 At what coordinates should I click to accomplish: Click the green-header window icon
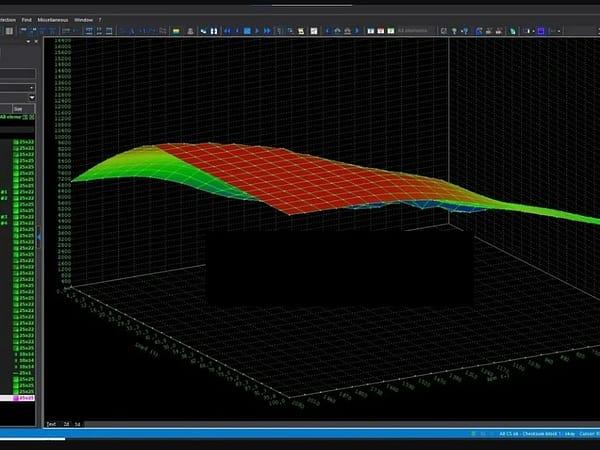pyautogui.click(x=391, y=31)
